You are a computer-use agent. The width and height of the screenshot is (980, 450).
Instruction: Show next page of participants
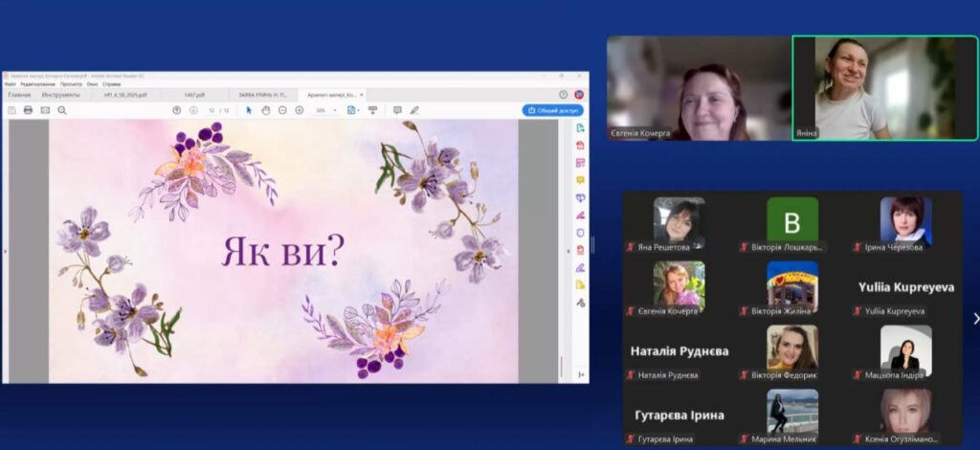coord(974,318)
